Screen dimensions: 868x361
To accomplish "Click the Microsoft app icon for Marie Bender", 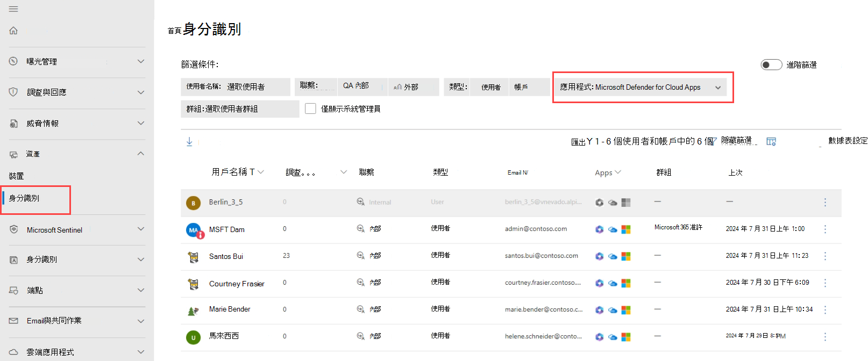I will pyautogui.click(x=626, y=310).
